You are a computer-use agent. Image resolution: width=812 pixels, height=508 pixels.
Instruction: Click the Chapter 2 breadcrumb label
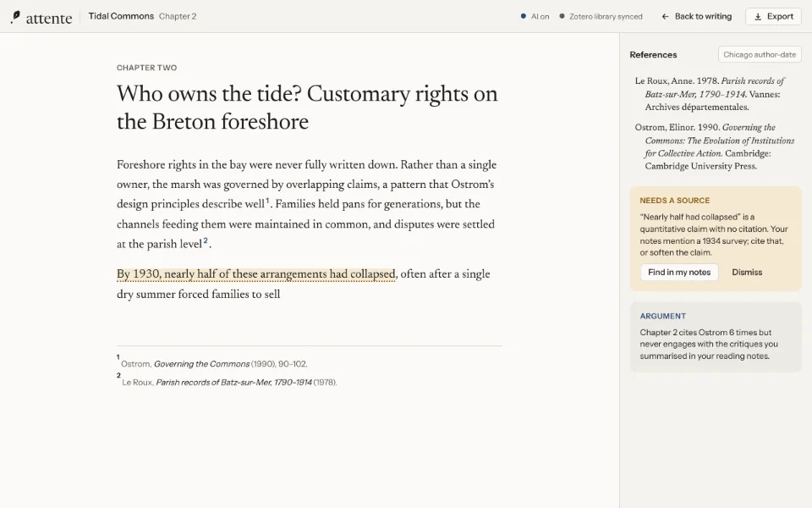178,16
